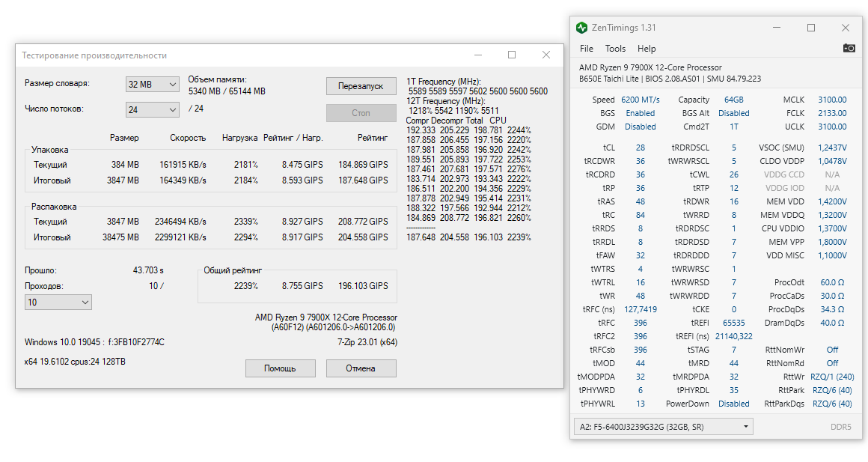Click the current compression speed 161915 KB/s
The height and width of the screenshot is (462, 868).
pyautogui.click(x=183, y=165)
